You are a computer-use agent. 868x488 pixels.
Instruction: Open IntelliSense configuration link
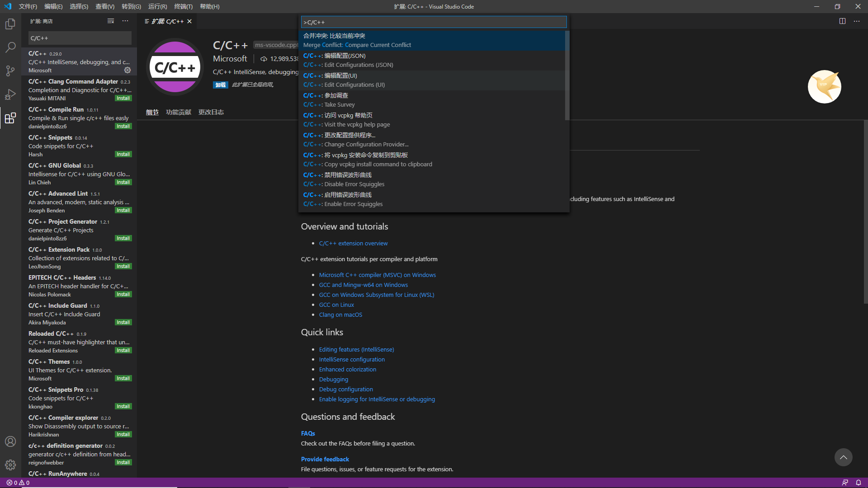352,359
